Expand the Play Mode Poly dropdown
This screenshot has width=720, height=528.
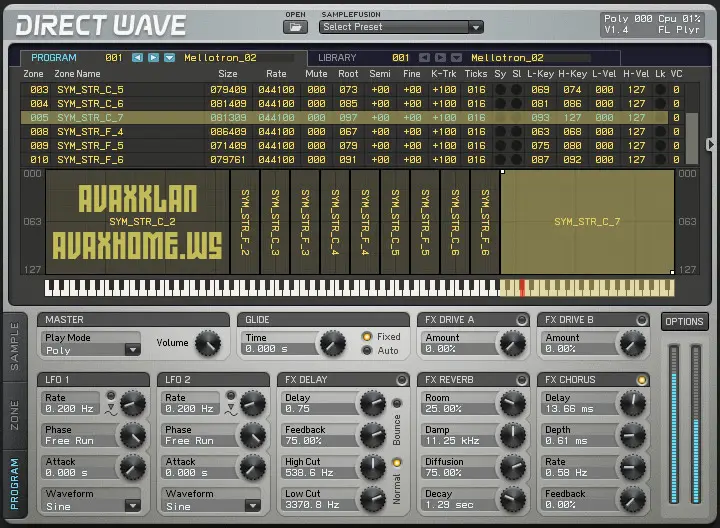[133, 350]
